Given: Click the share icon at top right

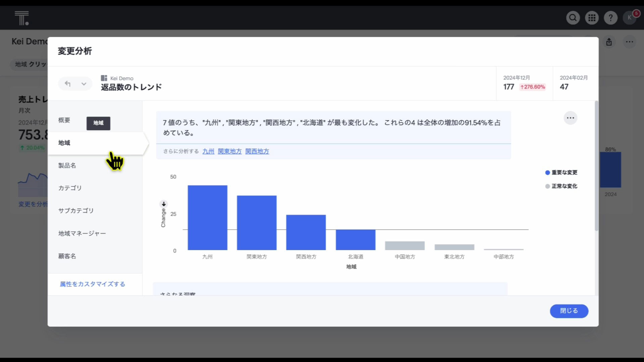Looking at the screenshot, I should (x=609, y=42).
